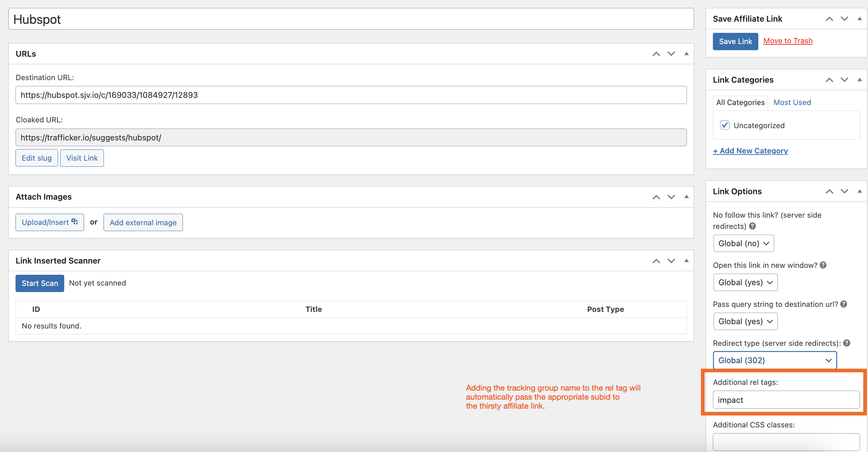The width and height of the screenshot is (868, 452).
Task: Collapse the URLs panel triangle toggle
Action: click(686, 54)
